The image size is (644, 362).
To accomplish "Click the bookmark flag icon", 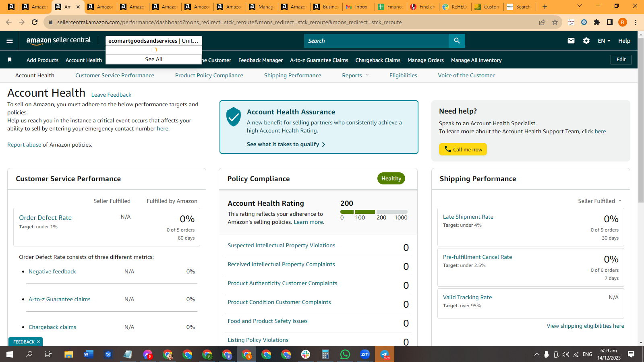I will click(10, 60).
